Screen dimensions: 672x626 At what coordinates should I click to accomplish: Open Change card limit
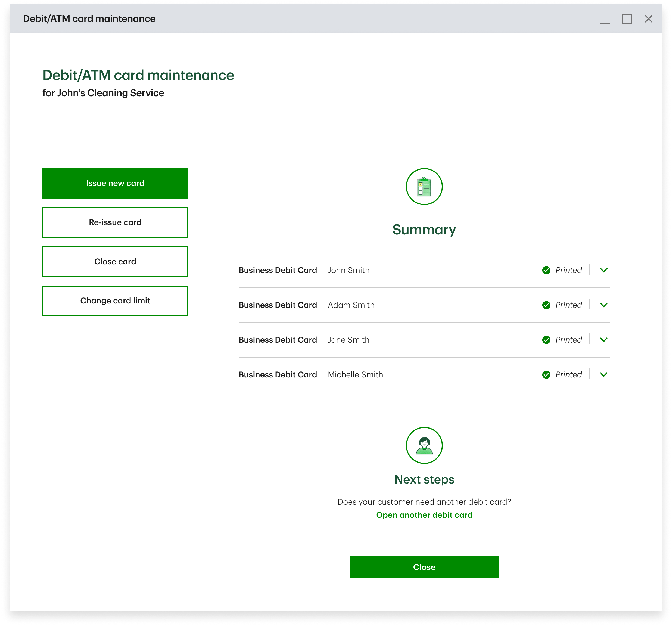click(115, 301)
